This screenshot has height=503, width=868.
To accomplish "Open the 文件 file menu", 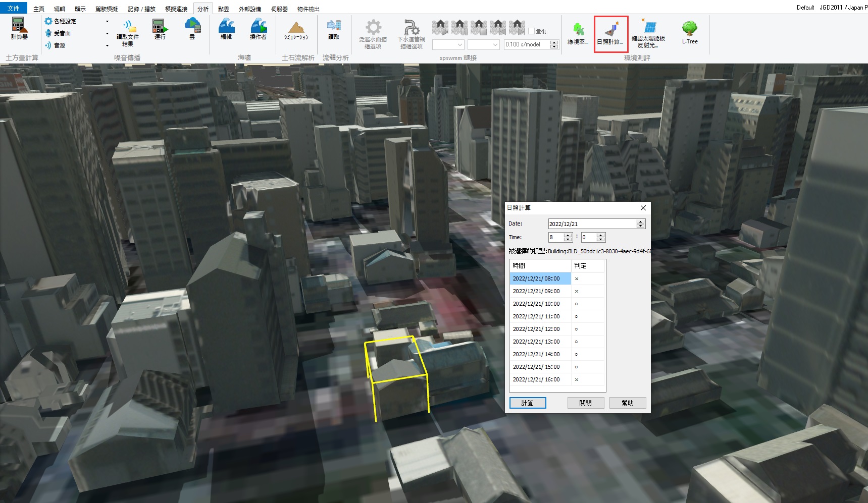I will click(13, 8).
